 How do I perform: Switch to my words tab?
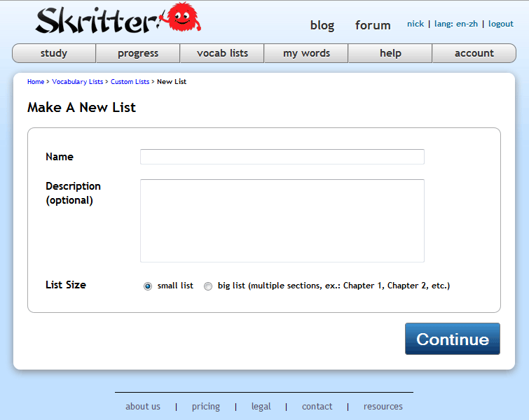coord(306,53)
